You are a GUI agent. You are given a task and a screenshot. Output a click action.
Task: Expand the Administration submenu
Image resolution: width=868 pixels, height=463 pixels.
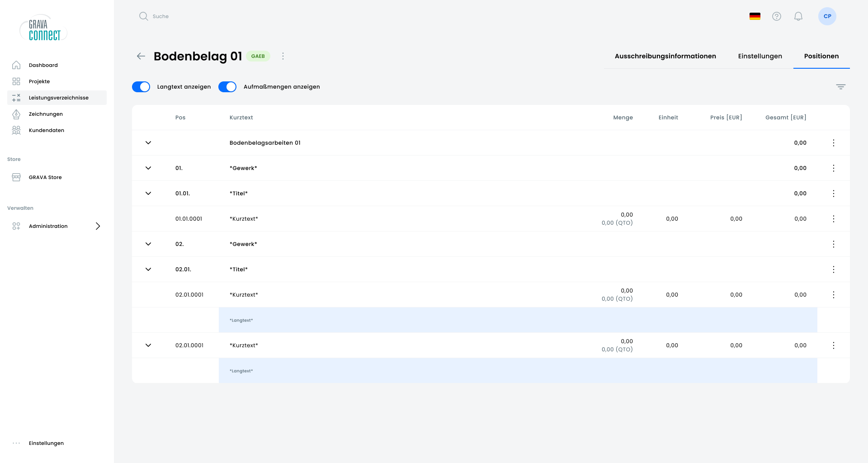click(98, 226)
